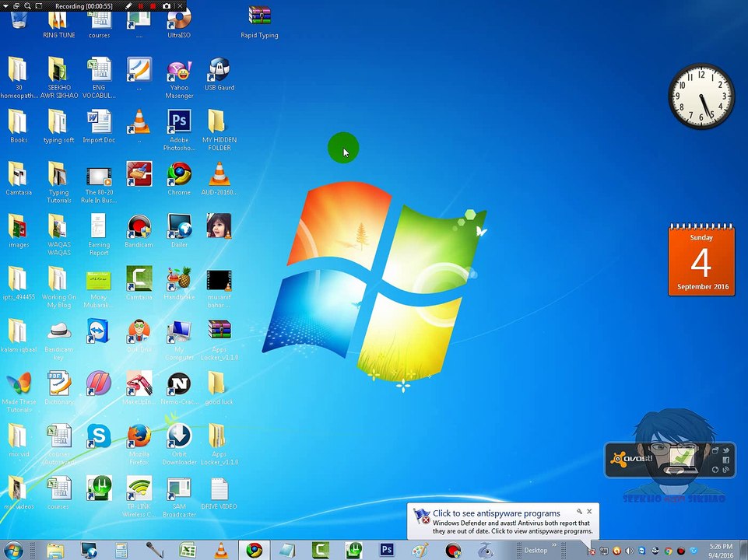The width and height of the screenshot is (748, 560).
Task: Pause the recording in the recorder bar
Action: [141, 6]
